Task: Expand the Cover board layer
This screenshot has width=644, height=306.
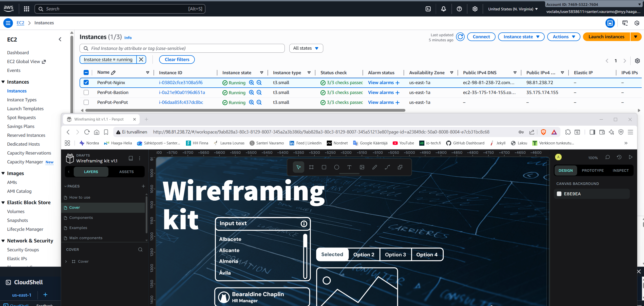Action: pos(66,261)
